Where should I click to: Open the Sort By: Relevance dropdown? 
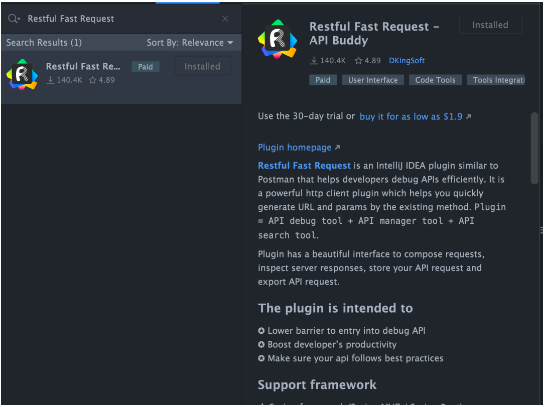189,43
